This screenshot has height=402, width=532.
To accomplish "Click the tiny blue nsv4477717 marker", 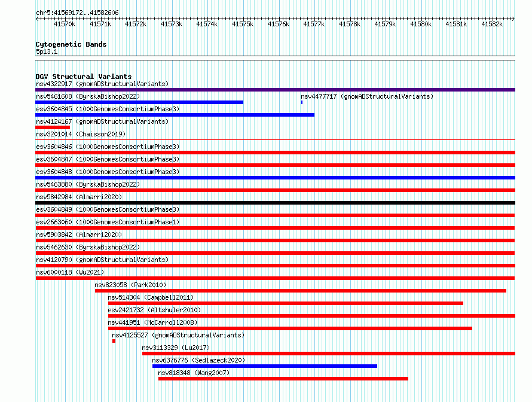I will point(302,102).
